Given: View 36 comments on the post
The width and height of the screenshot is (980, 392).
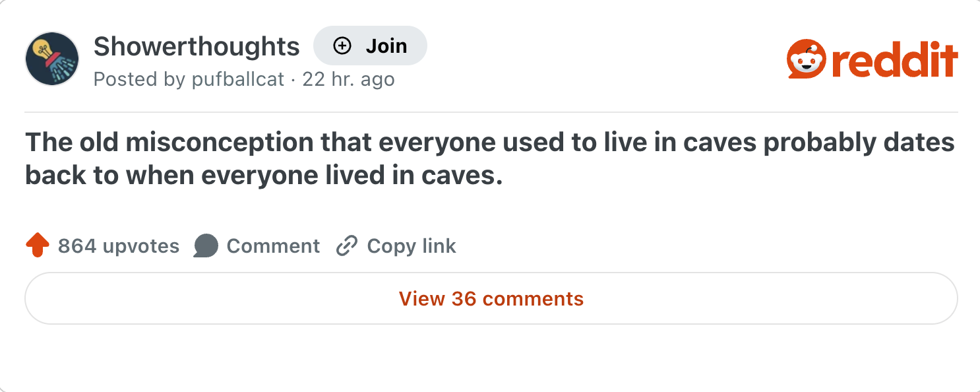Looking at the screenshot, I should [491, 298].
